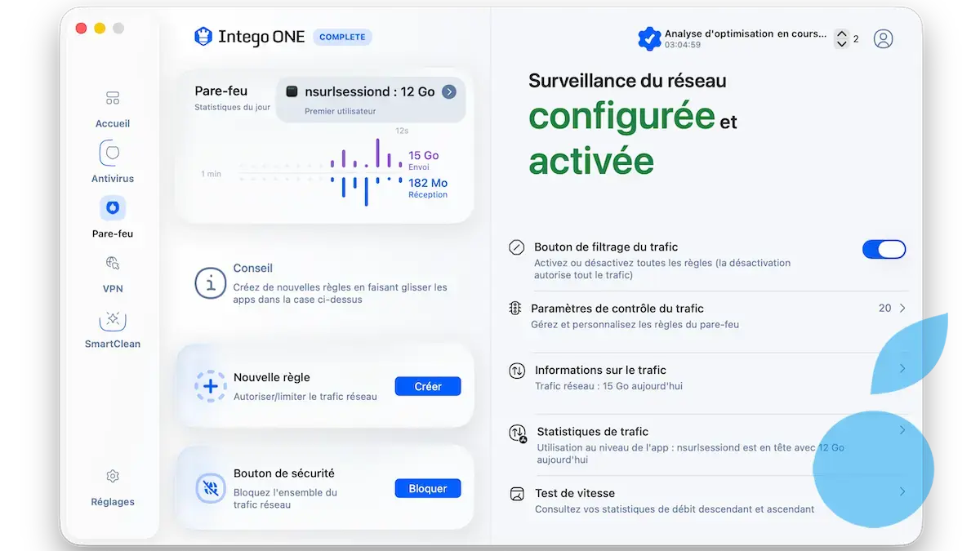
Task: Go to SmartClean label in sidebar
Action: [x=113, y=344]
